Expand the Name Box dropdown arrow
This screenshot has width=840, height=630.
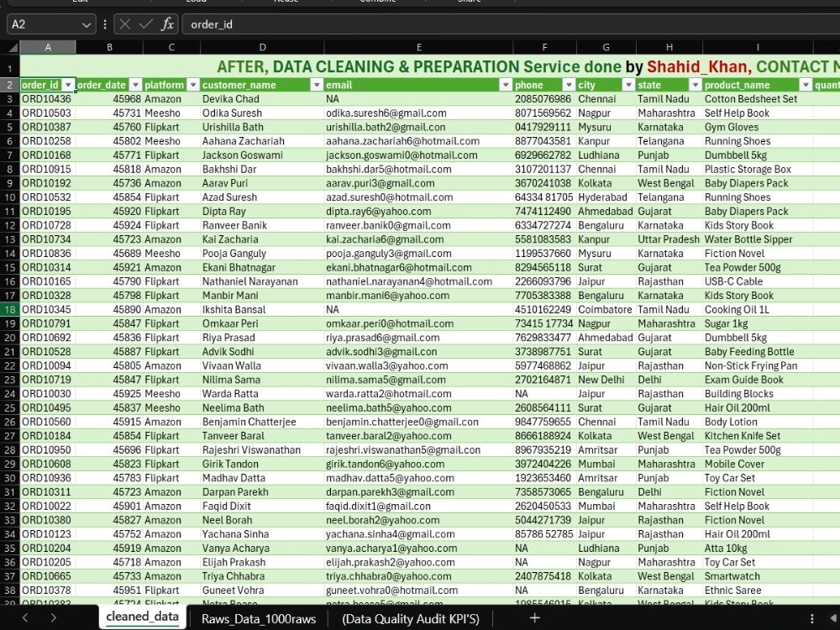[87, 24]
